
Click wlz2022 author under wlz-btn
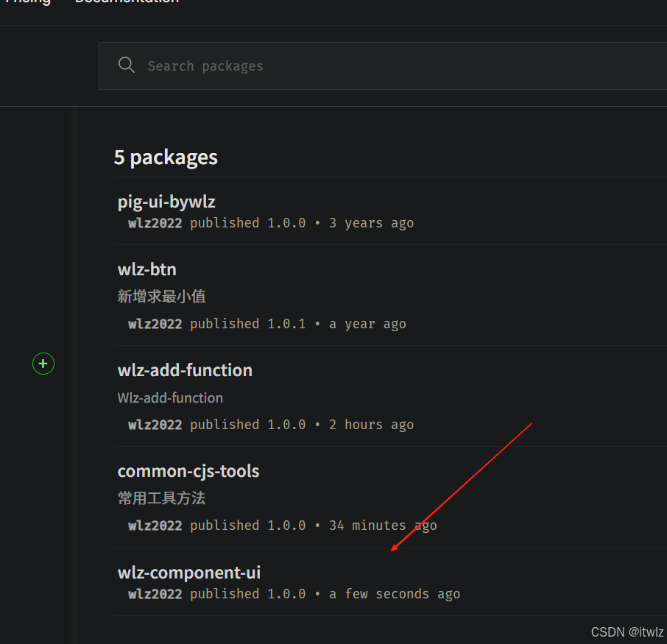155,324
